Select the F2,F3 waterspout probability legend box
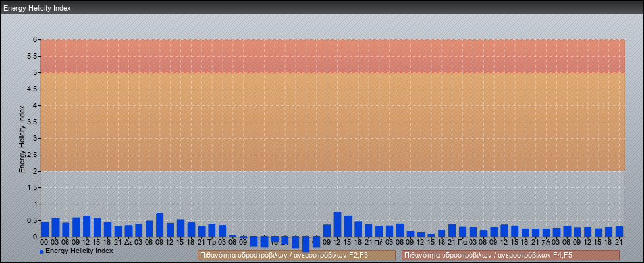This screenshot has height=263, width=644. (x=296, y=255)
